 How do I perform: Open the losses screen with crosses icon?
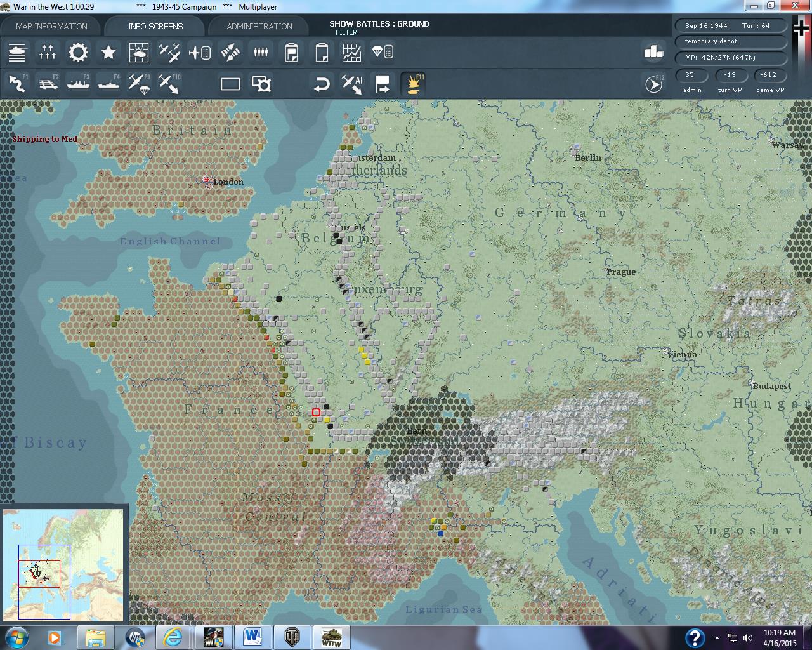tap(48, 52)
